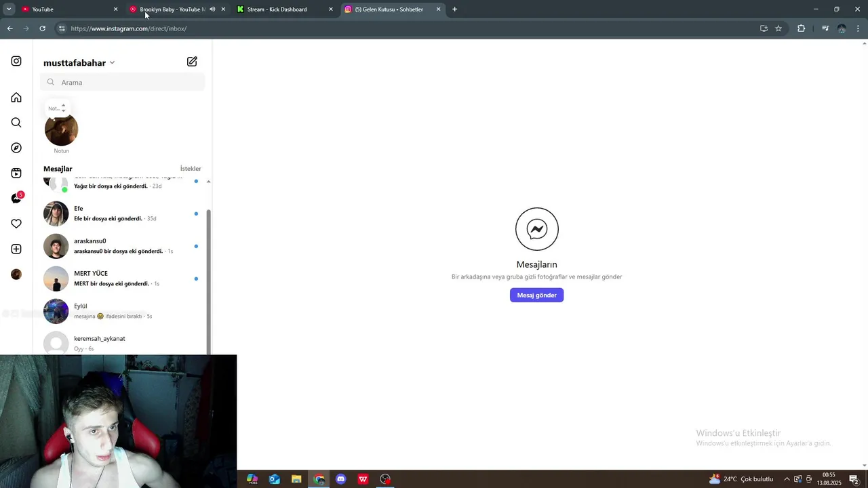Open Outlook from the taskbar
868x488 pixels.
tap(275, 479)
